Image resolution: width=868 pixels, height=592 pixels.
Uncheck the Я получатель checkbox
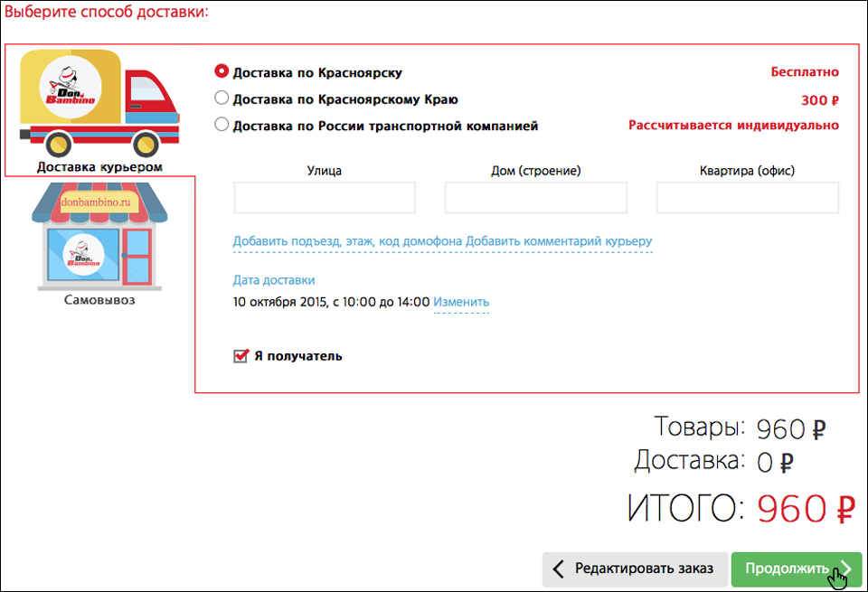click(241, 356)
